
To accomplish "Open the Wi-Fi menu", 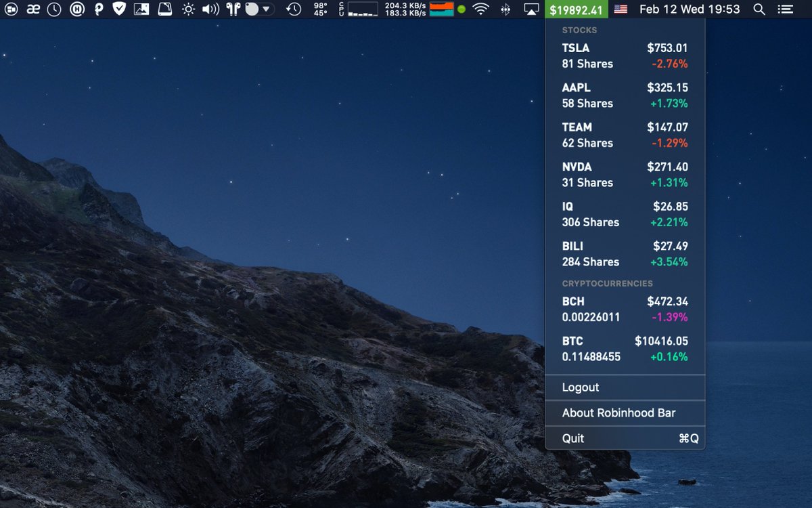I will (x=481, y=9).
